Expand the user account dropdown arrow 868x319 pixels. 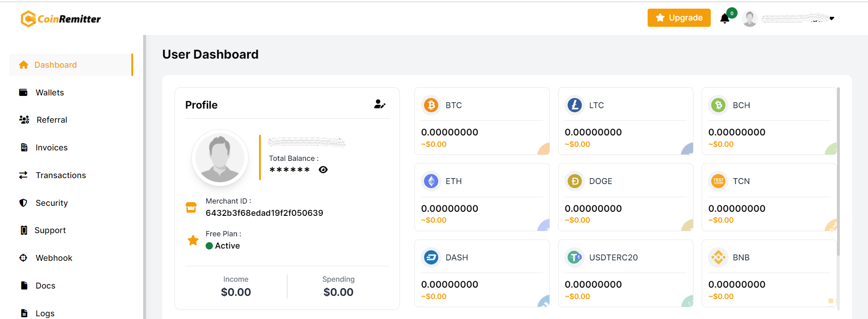coord(832,19)
